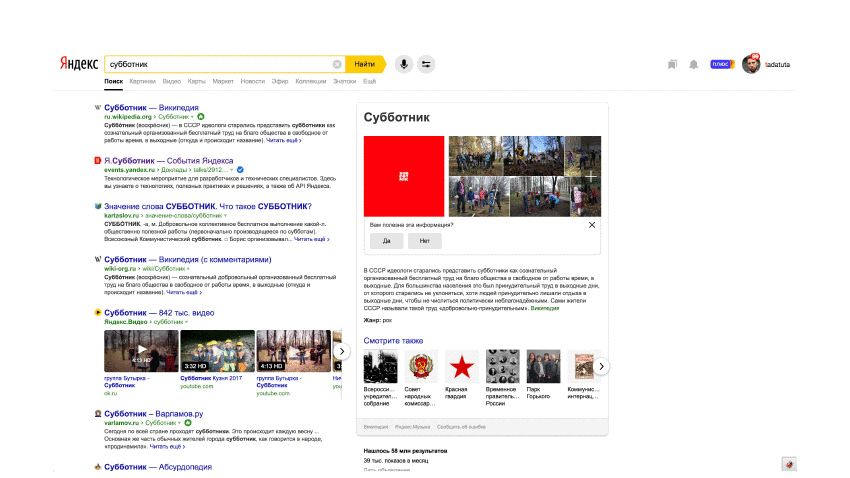This screenshot has width=850, height=478.
Task: Close the feedback prompt with X
Action: (x=592, y=225)
